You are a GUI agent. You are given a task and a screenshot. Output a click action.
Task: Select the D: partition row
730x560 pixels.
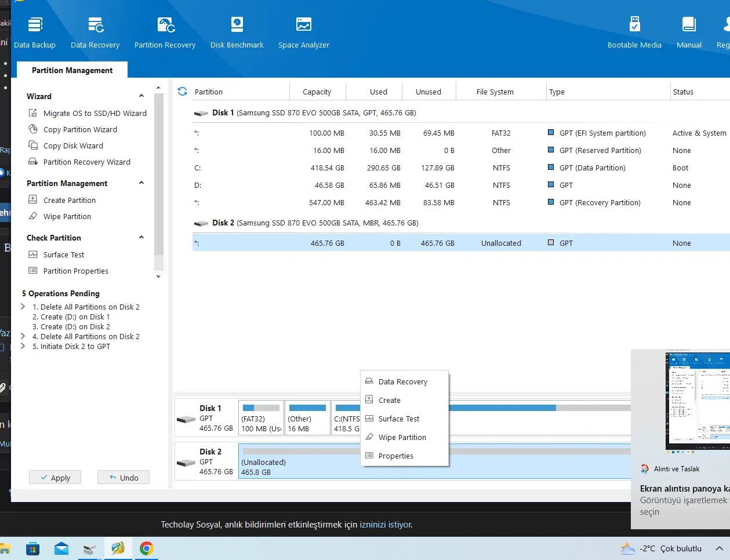point(461,185)
